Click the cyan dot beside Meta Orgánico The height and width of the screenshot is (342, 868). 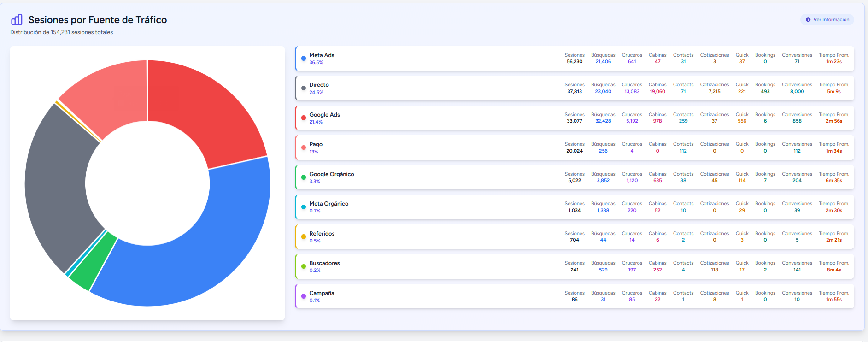point(304,207)
